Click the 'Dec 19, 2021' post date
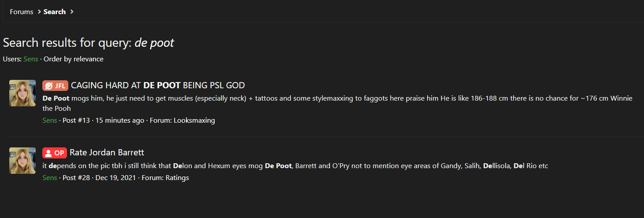The image size is (644, 218). (x=116, y=178)
